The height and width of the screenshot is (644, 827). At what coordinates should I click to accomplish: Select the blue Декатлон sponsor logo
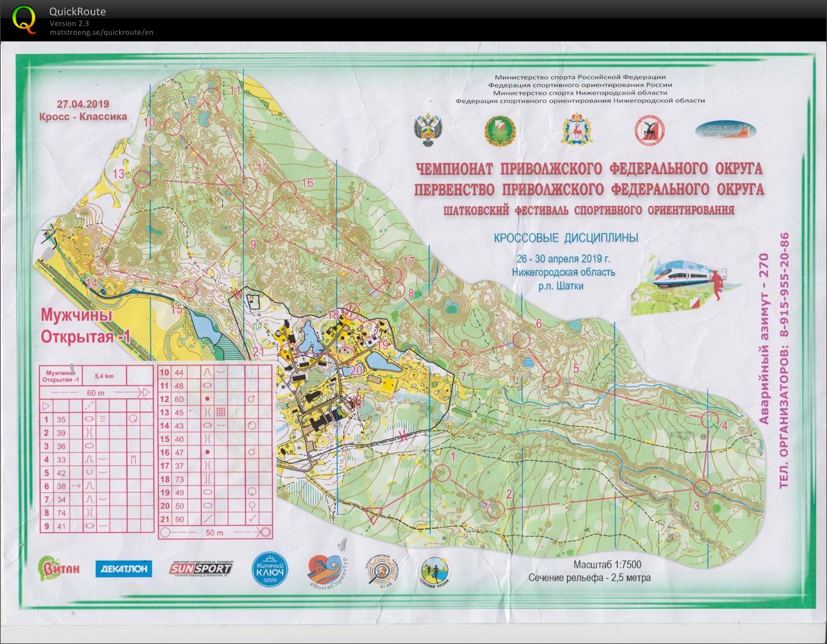click(x=123, y=568)
